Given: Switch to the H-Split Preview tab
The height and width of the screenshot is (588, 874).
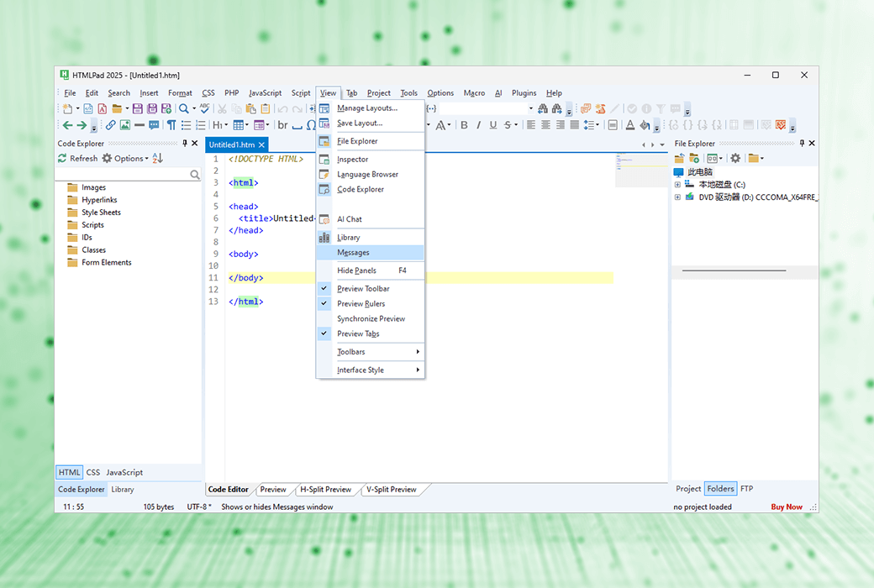Looking at the screenshot, I should [325, 490].
